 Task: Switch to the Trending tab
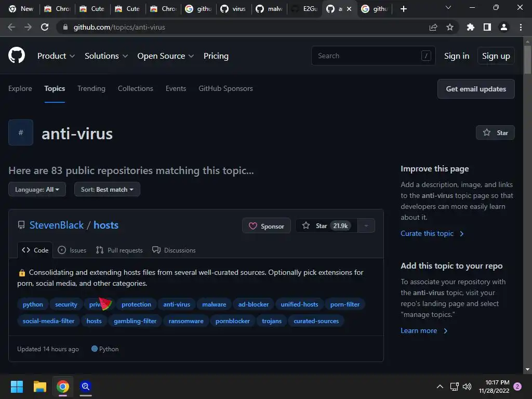click(x=91, y=88)
